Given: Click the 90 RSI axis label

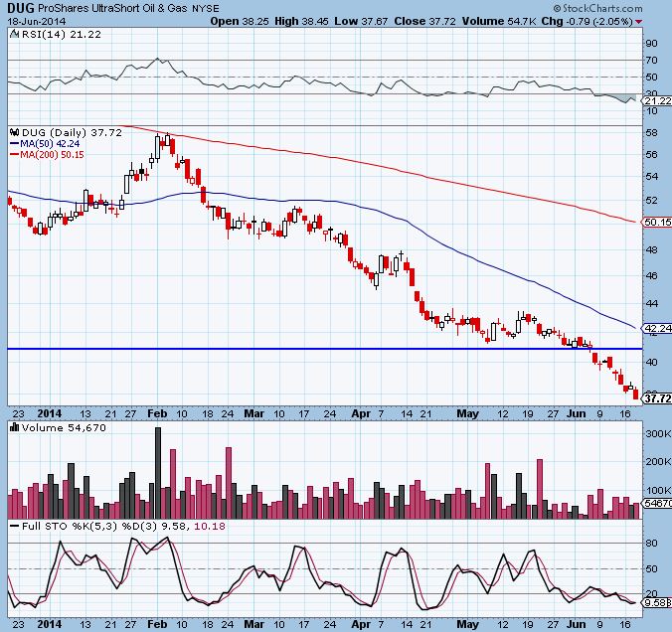Looking at the screenshot, I should [x=651, y=43].
